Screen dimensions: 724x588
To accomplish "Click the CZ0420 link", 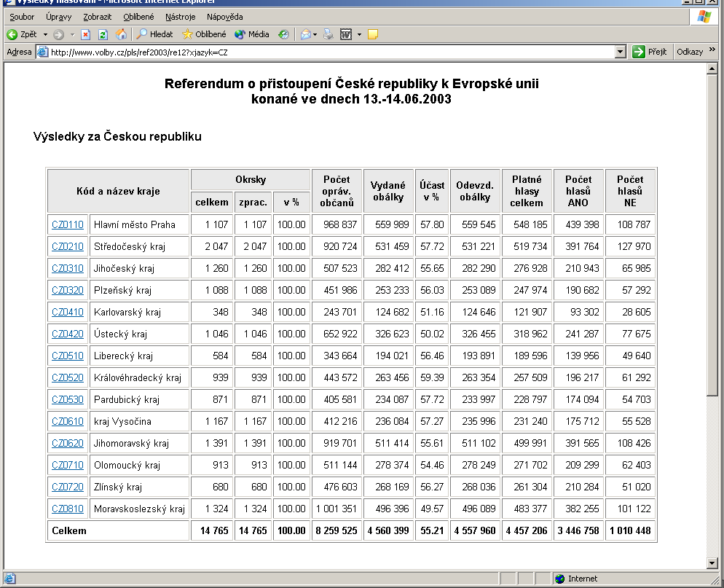I will click(x=68, y=334).
